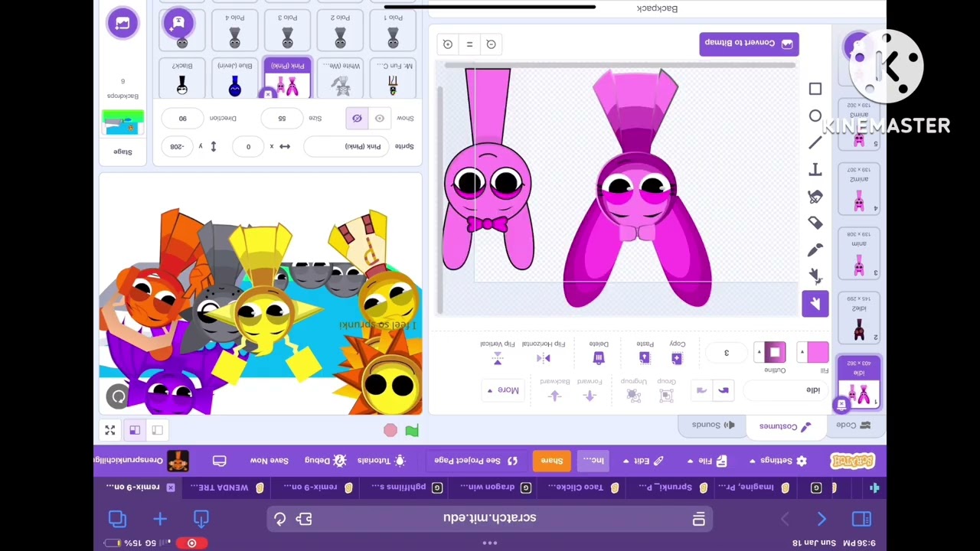This screenshot has width=980, height=551.
Task: Click the Flip Horizontal icon
Action: (x=544, y=357)
